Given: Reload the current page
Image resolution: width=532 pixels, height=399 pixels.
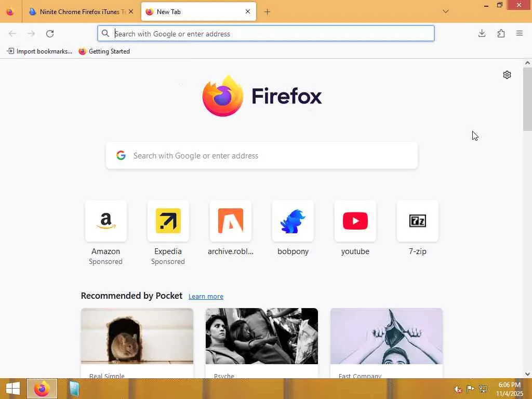Looking at the screenshot, I should [50, 34].
